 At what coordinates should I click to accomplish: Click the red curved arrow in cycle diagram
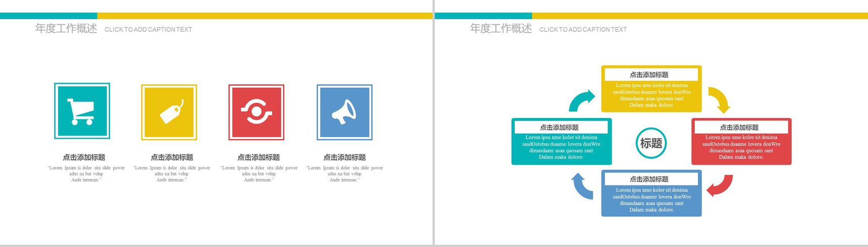tap(720, 185)
